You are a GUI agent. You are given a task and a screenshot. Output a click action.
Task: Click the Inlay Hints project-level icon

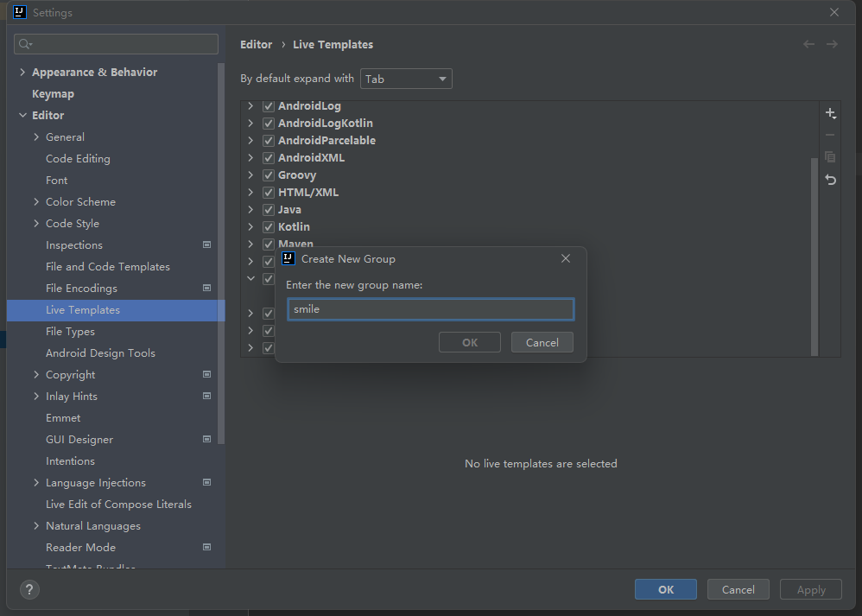click(x=206, y=396)
